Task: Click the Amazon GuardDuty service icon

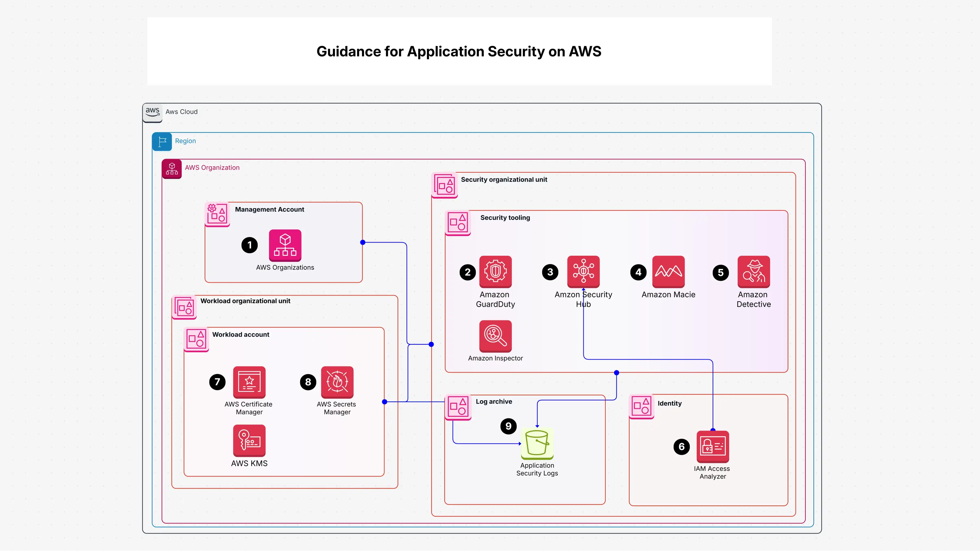Action: [x=495, y=272]
